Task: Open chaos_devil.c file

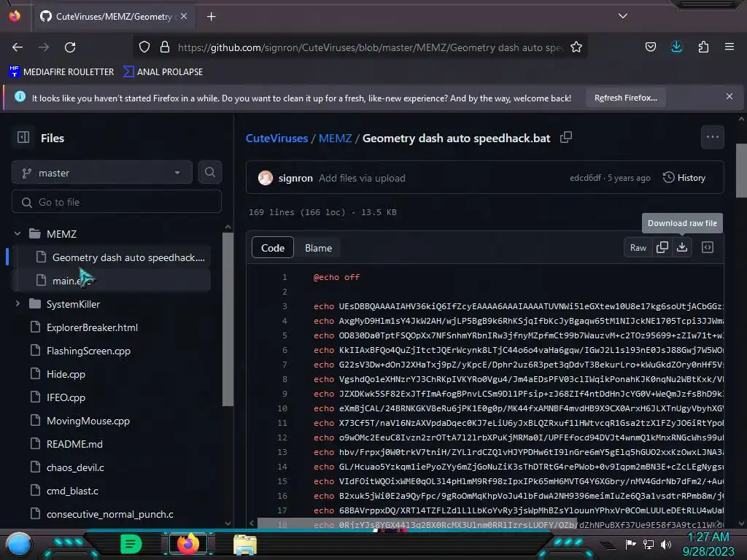Action: pyautogui.click(x=75, y=467)
